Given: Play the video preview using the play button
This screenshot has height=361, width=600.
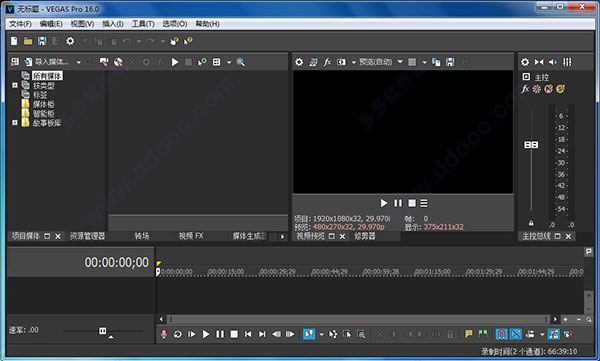Looking at the screenshot, I should [x=383, y=203].
